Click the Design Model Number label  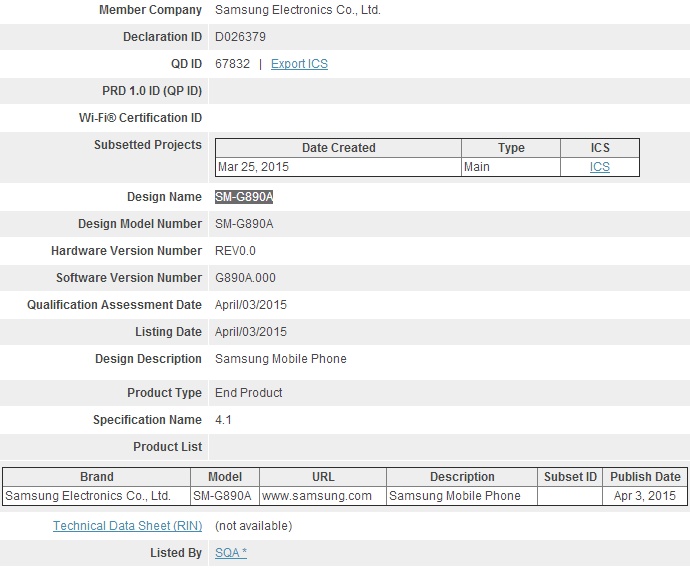[x=140, y=224]
